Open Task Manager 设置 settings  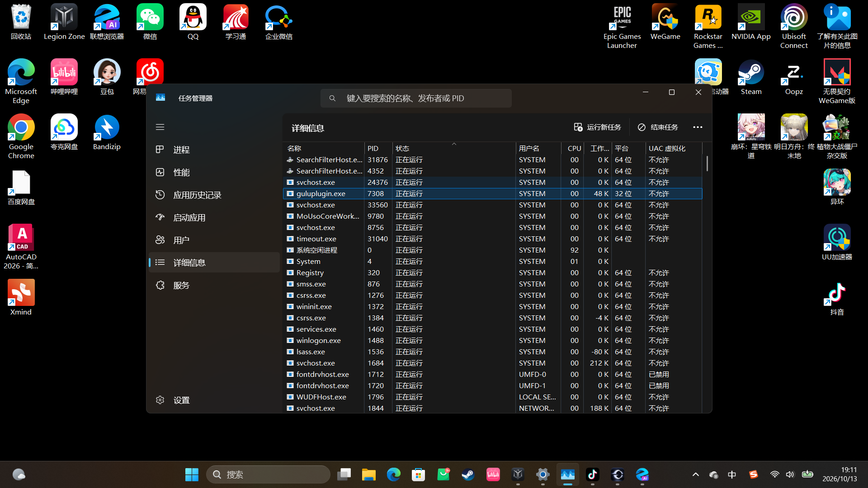(214, 400)
